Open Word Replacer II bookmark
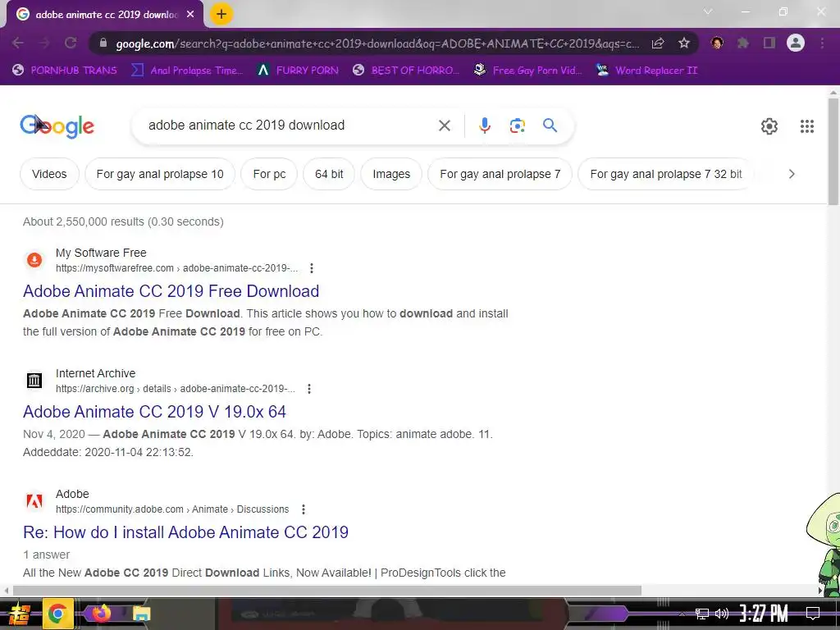 click(x=646, y=71)
